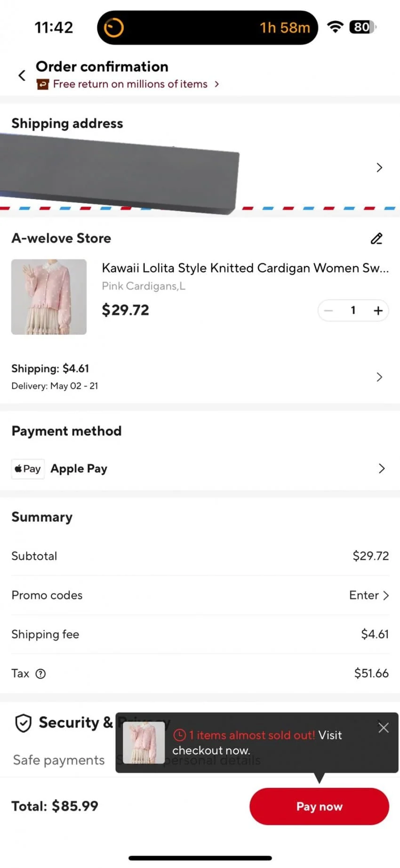
Task: Tap the edit pencil icon for A-welove Store
Action: (376, 239)
